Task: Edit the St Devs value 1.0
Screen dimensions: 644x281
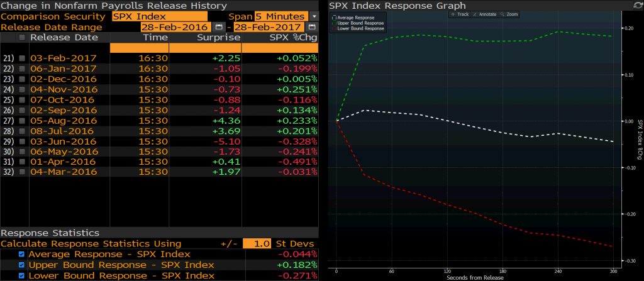Action: [257, 244]
